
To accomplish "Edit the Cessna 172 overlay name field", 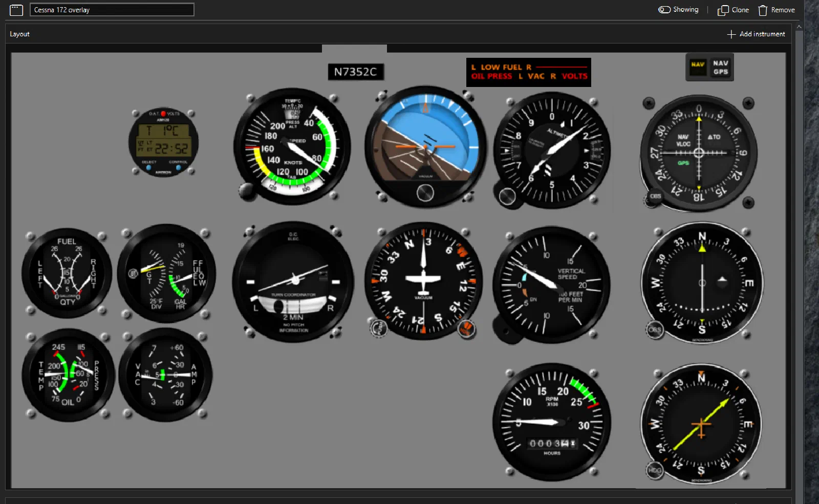I will click(x=112, y=10).
